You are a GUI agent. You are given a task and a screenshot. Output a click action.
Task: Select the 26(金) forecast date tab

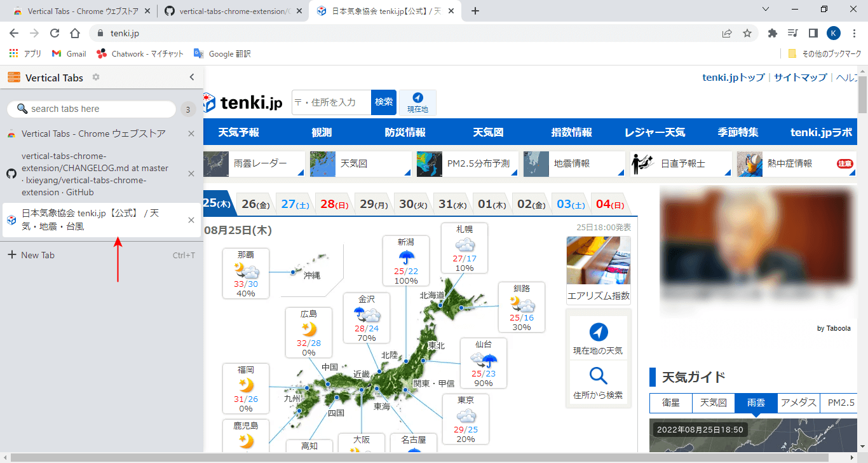click(256, 204)
